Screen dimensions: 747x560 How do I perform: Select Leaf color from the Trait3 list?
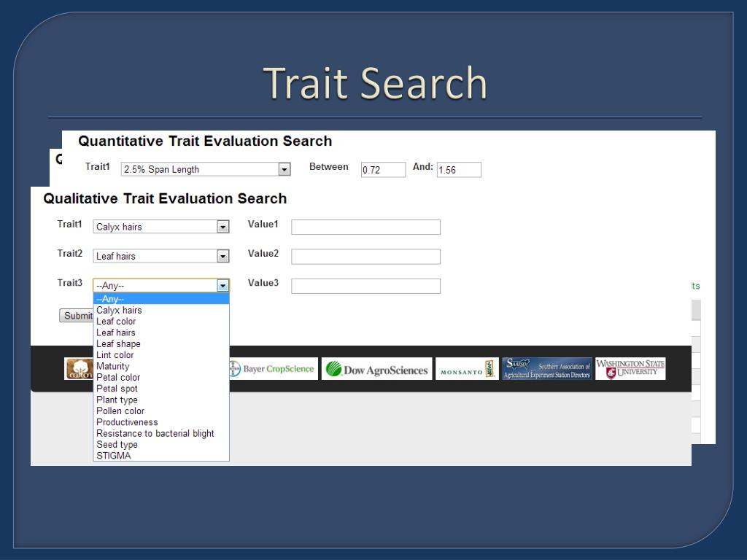pyautogui.click(x=161, y=322)
